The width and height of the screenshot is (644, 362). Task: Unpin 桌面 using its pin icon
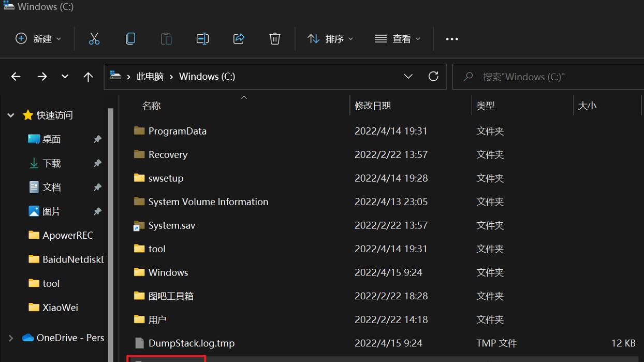click(97, 139)
